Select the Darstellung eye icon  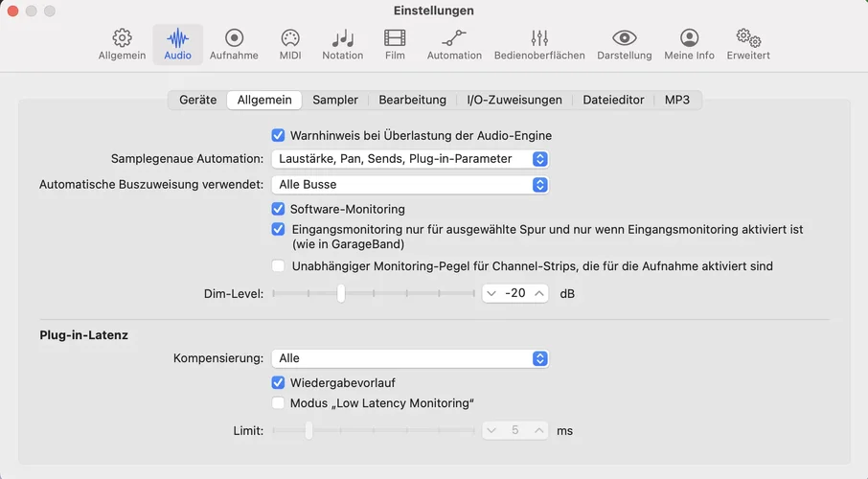click(x=625, y=38)
